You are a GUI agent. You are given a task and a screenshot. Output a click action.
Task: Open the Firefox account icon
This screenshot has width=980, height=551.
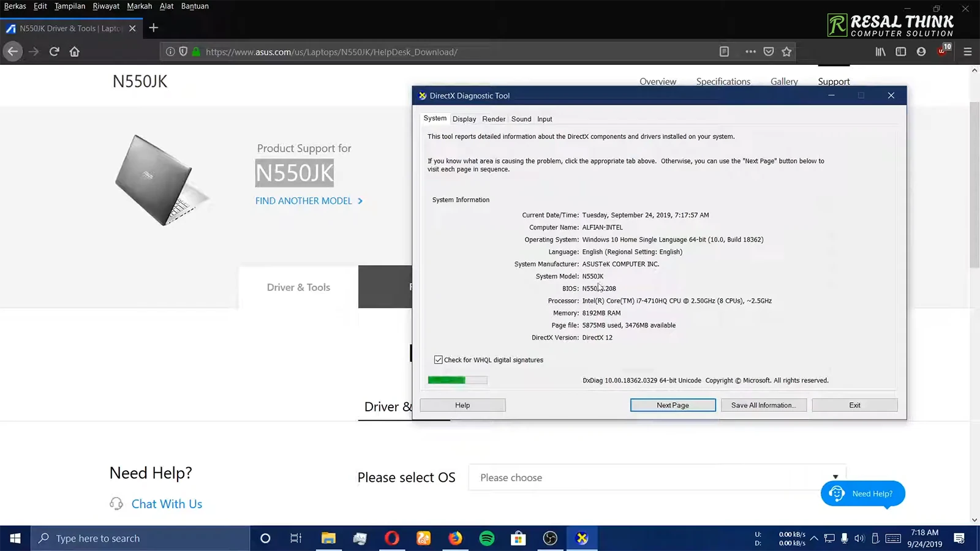pyautogui.click(x=921, y=51)
